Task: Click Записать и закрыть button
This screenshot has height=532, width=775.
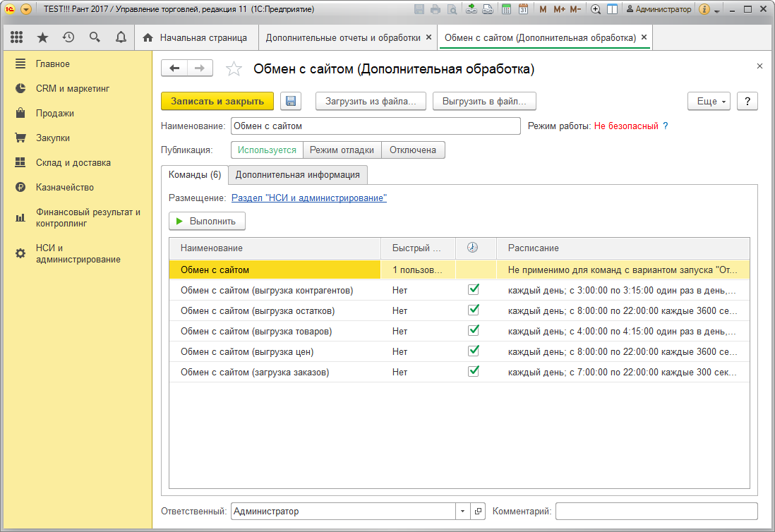Action: [x=217, y=102]
